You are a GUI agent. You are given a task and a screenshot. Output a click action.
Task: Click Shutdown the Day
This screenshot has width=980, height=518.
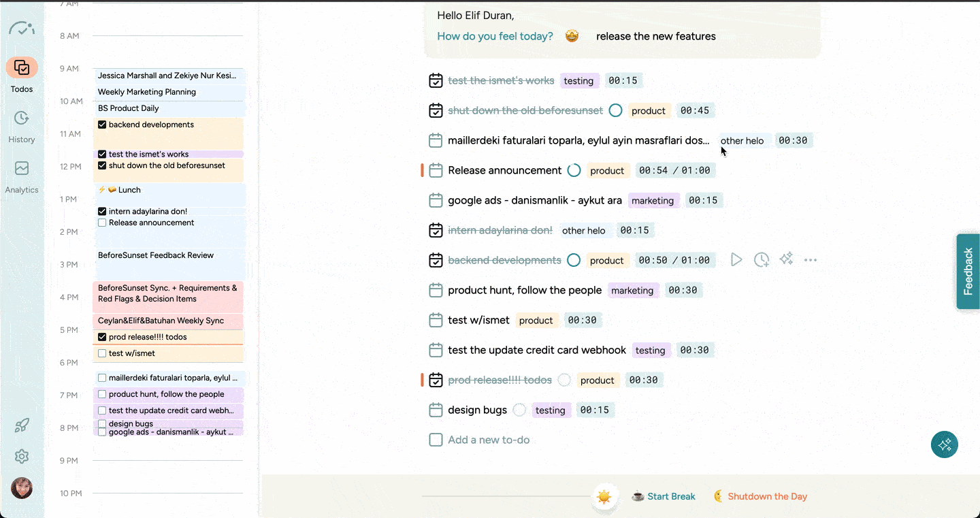pyautogui.click(x=760, y=496)
